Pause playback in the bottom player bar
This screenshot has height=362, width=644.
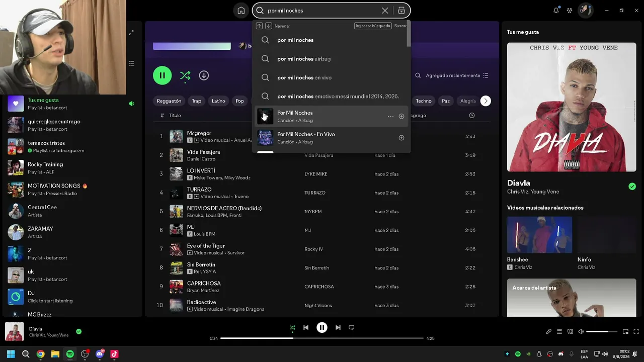coord(322,327)
